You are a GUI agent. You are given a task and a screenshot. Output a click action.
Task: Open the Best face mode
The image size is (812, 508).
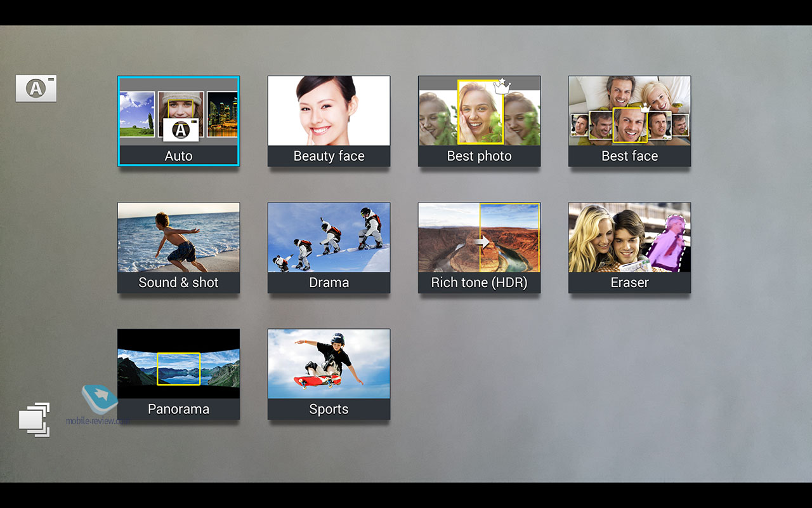[629, 121]
